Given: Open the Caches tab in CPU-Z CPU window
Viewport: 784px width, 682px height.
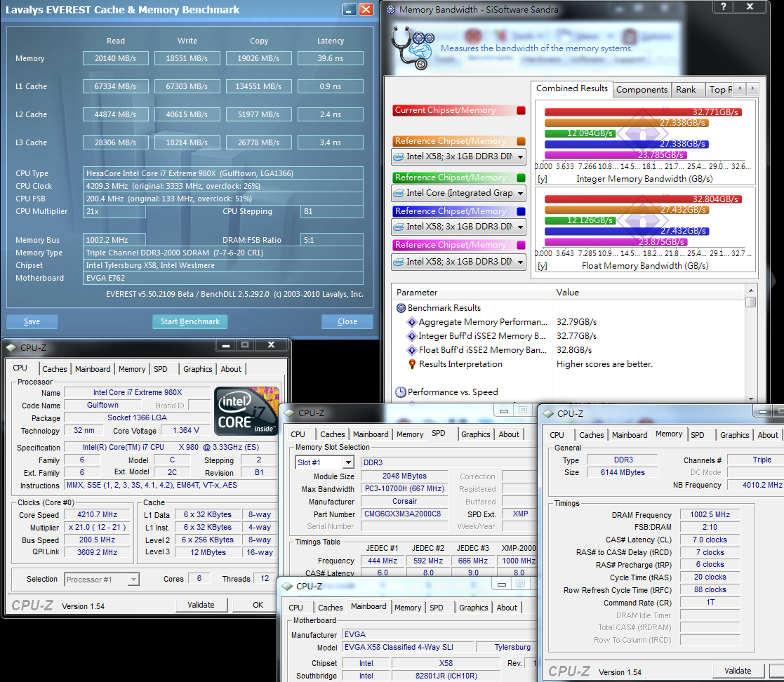Looking at the screenshot, I should point(54,369).
